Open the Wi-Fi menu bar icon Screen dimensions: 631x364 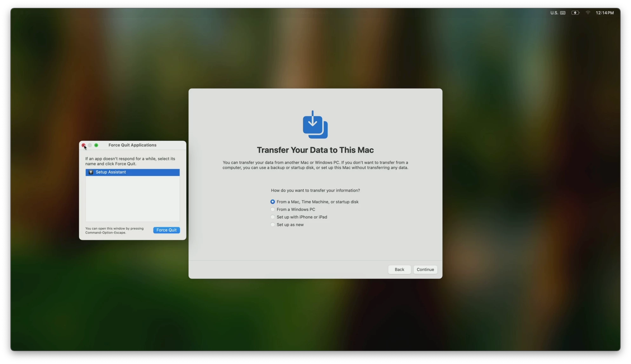588,13
